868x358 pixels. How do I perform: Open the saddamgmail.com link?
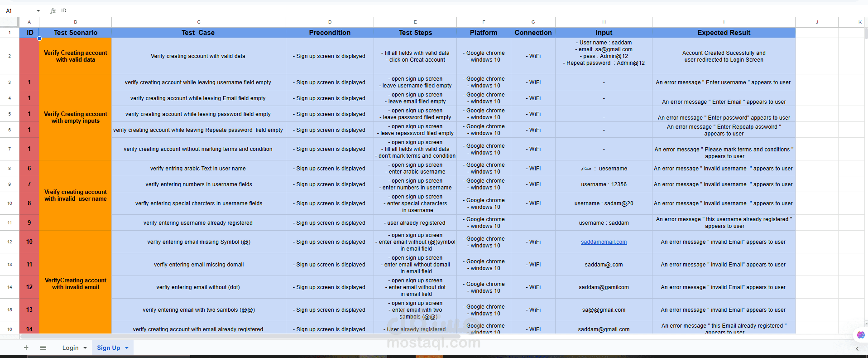[604, 242]
